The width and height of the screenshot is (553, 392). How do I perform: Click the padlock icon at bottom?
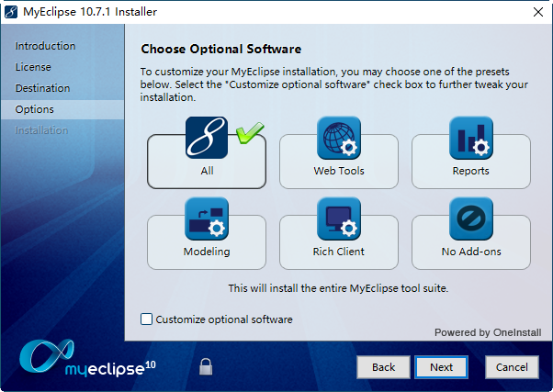207,366
